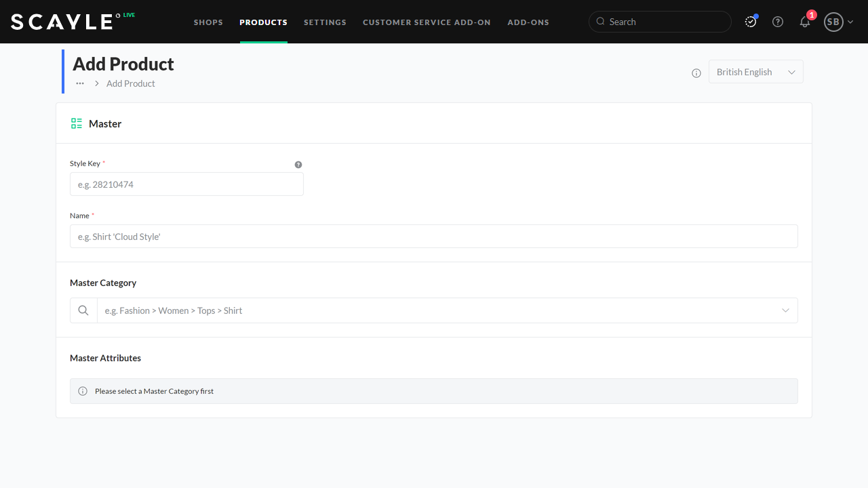Select the Add-Ons menu item

528,22
